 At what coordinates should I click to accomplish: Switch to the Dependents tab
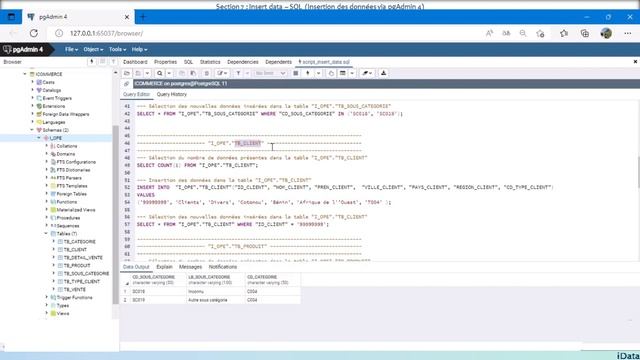278,62
